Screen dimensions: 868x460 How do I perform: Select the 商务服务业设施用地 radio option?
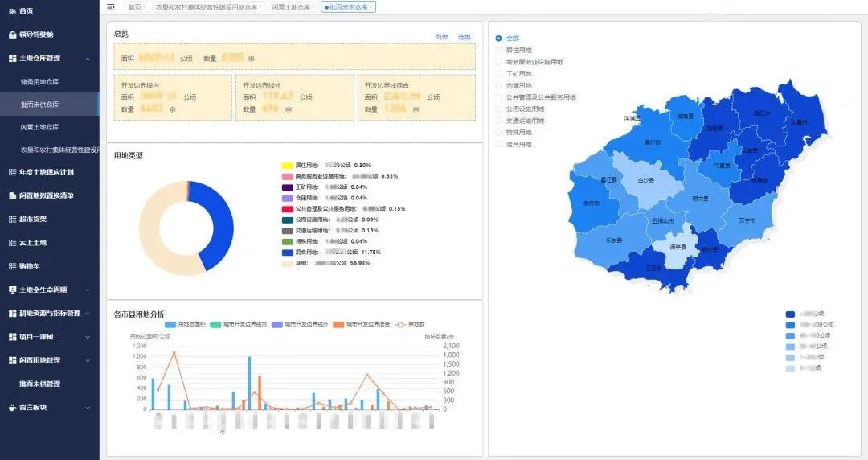click(498, 61)
